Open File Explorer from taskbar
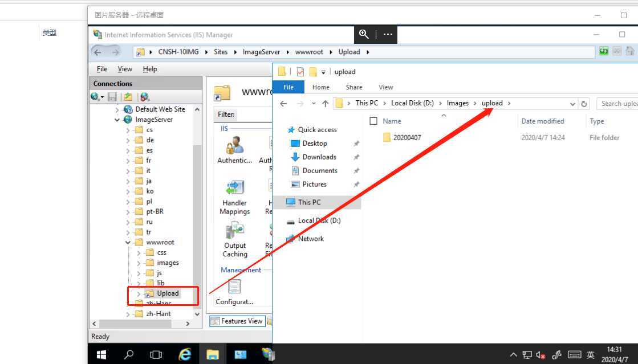 pos(213,355)
